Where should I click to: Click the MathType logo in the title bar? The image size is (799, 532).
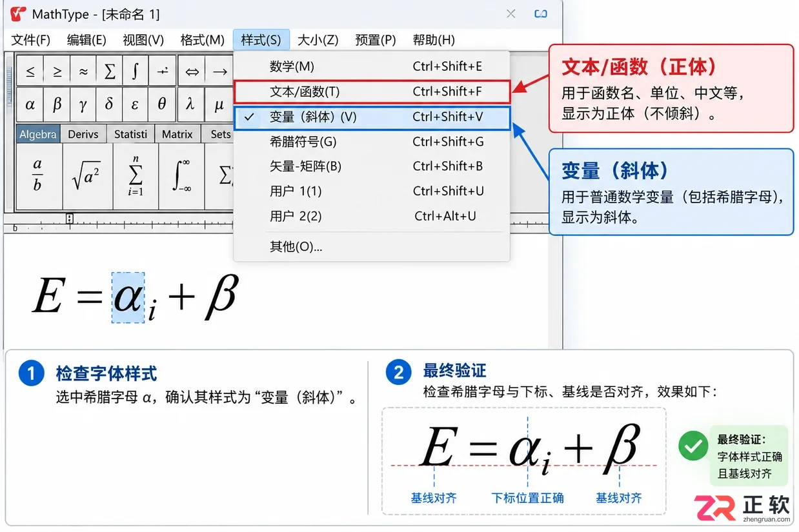[x=17, y=13]
